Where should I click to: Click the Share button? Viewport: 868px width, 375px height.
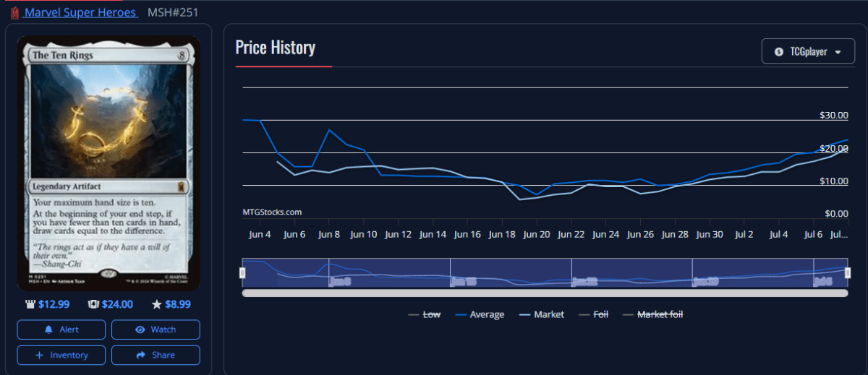coord(156,355)
